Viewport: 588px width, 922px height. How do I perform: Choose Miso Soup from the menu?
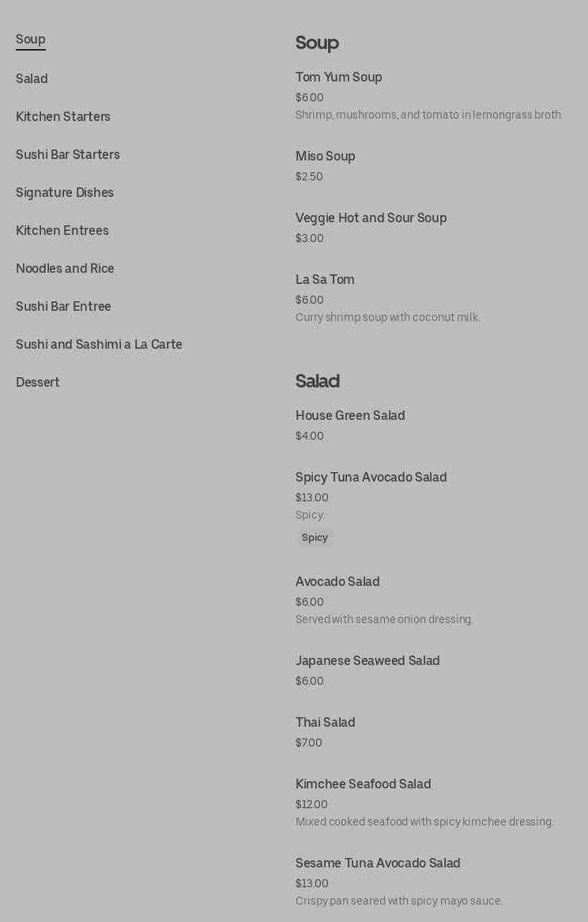326,157
